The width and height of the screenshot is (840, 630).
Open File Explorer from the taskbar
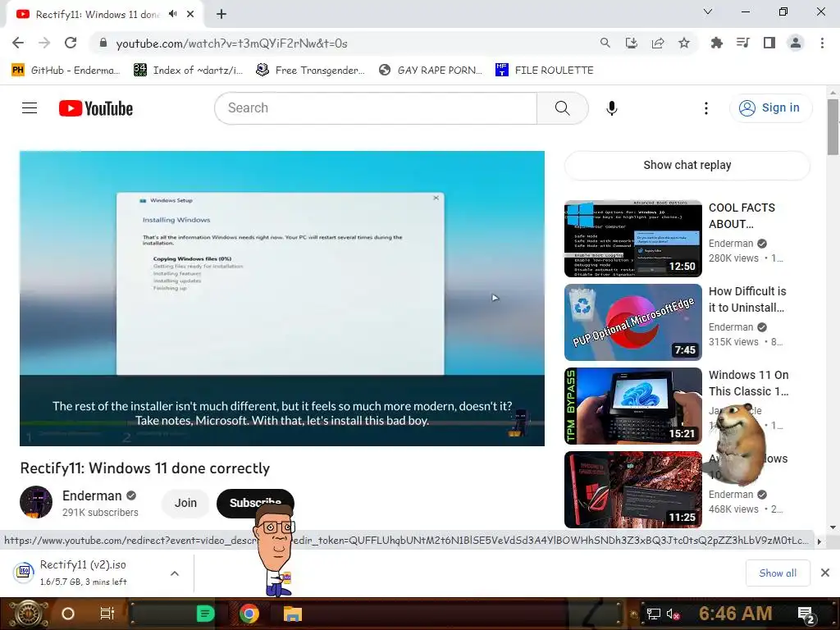pyautogui.click(x=293, y=614)
